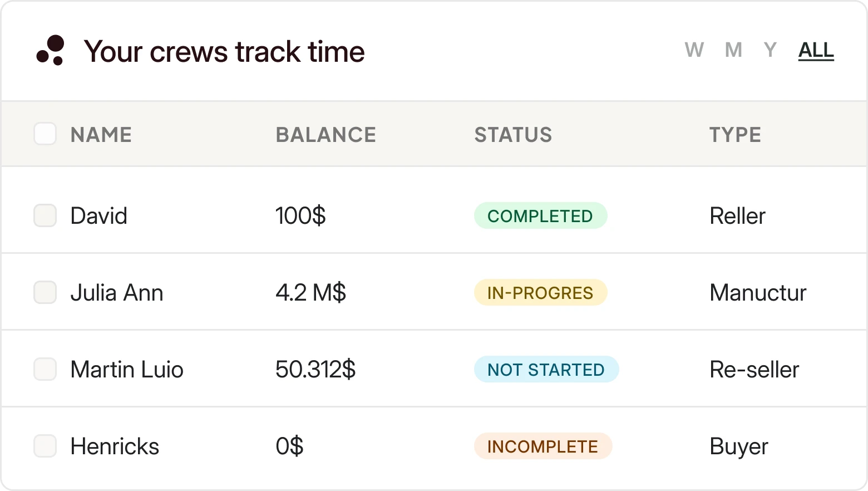Select the Julia Ann row checkbox
This screenshot has width=868, height=491.
[x=45, y=292]
